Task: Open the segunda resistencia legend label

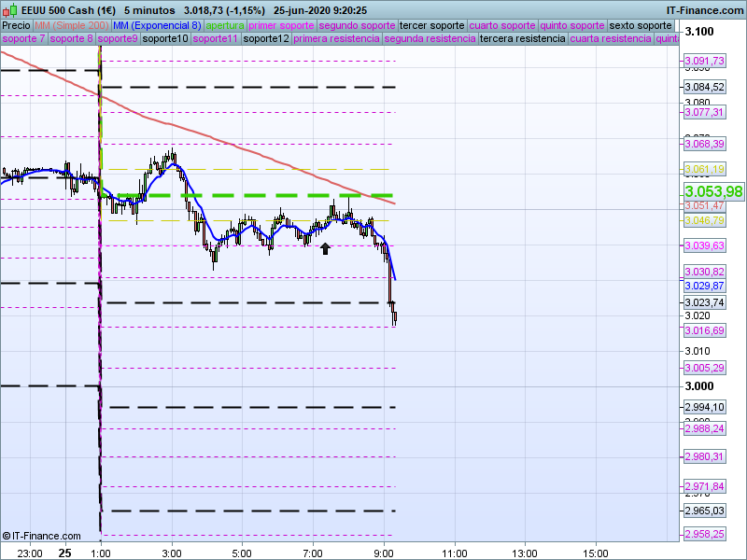Action: (430, 38)
